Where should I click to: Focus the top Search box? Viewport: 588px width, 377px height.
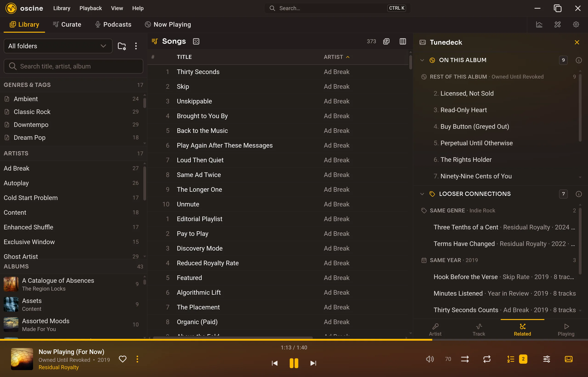pos(338,8)
